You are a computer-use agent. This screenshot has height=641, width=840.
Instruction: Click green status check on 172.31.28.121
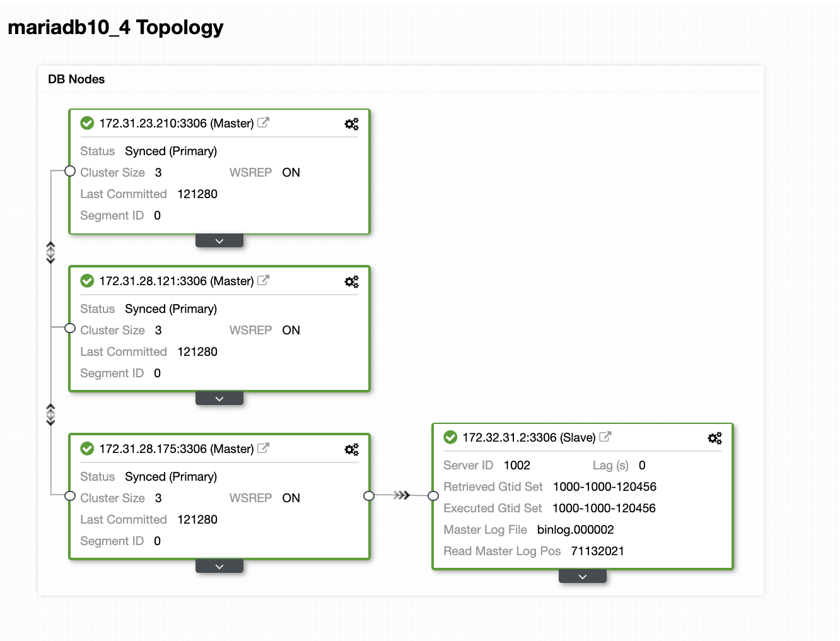[88, 281]
